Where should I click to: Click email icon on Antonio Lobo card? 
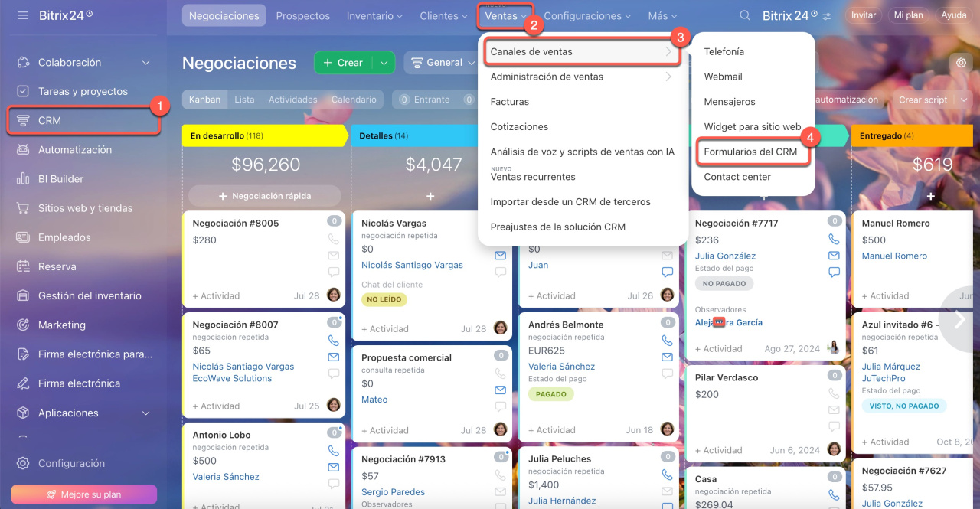click(333, 467)
